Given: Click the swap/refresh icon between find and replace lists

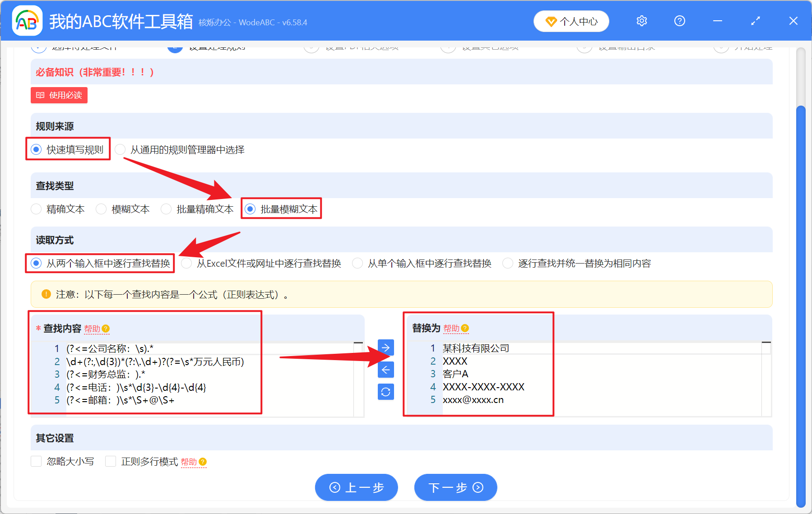Looking at the screenshot, I should pyautogui.click(x=385, y=392).
